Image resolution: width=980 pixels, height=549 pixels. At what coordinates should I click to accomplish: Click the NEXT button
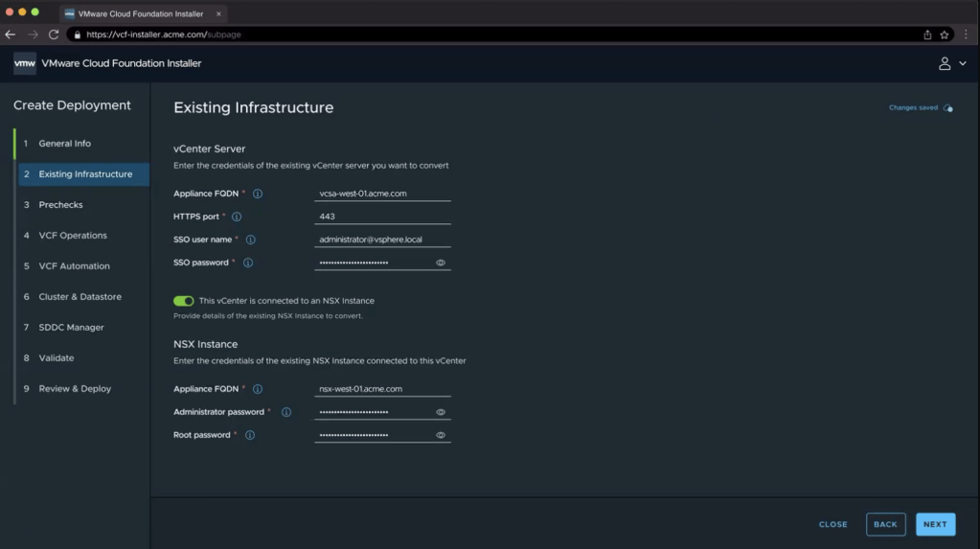tap(935, 524)
